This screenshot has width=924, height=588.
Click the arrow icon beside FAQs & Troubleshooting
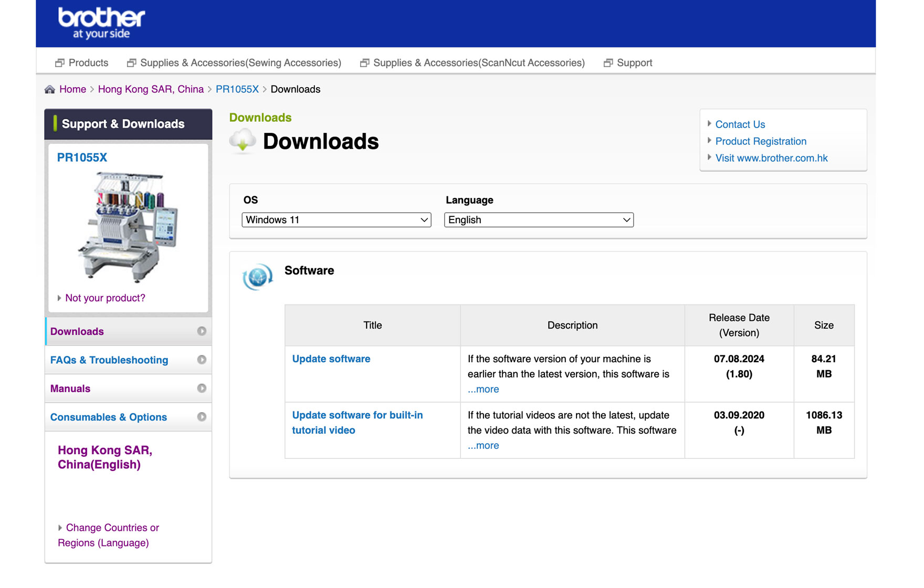pyautogui.click(x=202, y=360)
